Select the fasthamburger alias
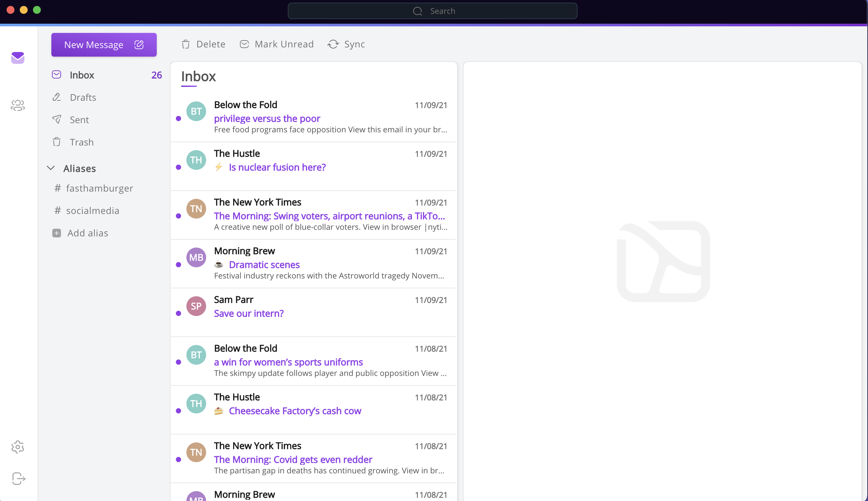This screenshot has width=868, height=501. [99, 188]
